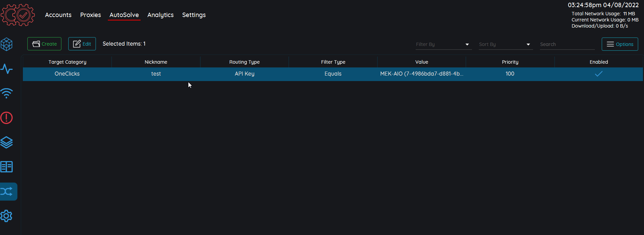Go to the Proxies tab
Viewport: 644px width, 235px height.
[x=90, y=15]
